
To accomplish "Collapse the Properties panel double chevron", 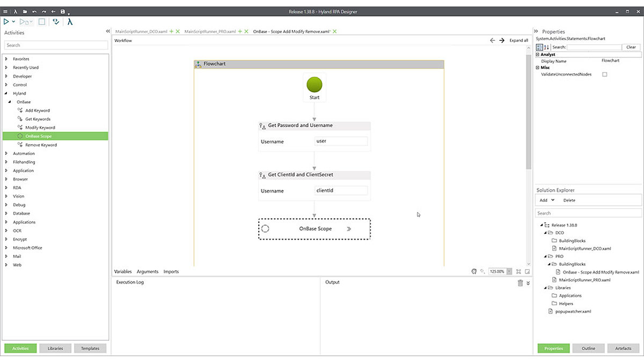I will click(x=537, y=32).
